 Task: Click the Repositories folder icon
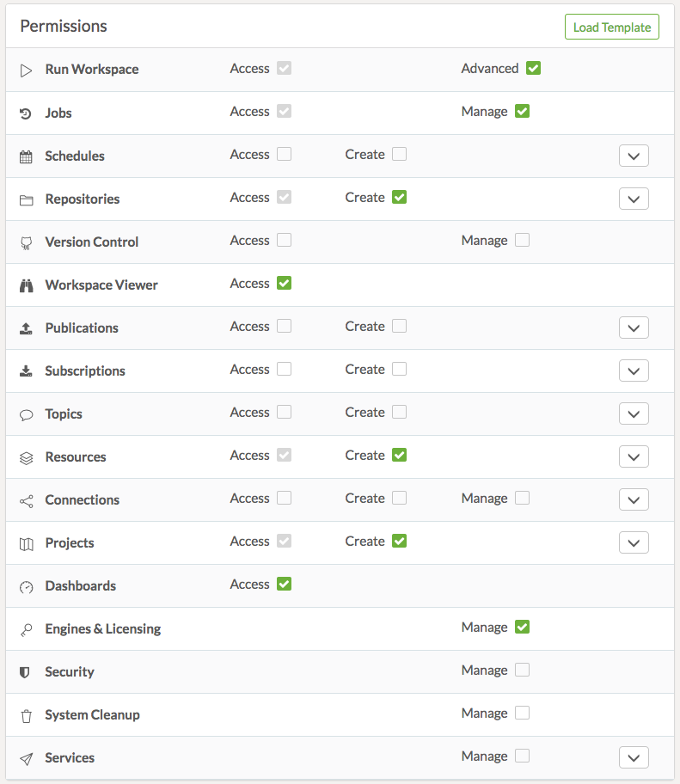(26, 199)
